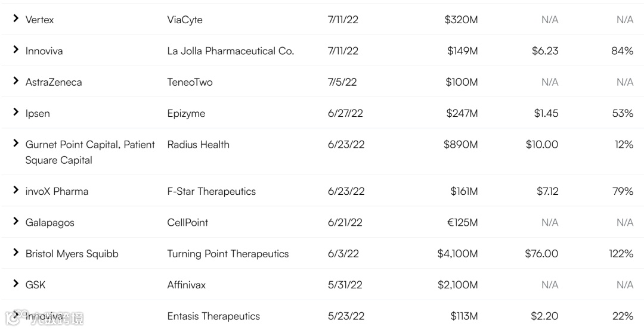Click F-Star Therapeutics target name

point(211,191)
